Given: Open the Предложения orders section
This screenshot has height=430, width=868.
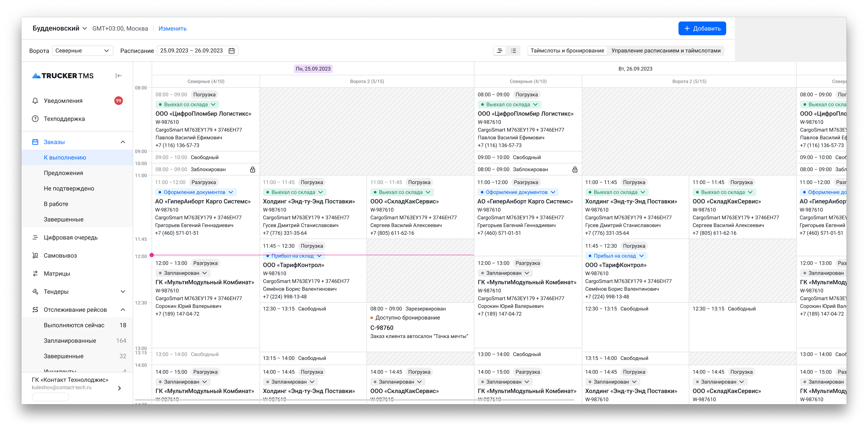Looking at the screenshot, I should 63,173.
